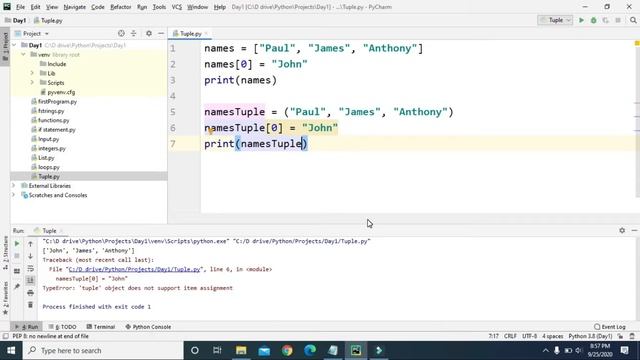
Task: Collapse the venv folder
Action: click(23, 54)
